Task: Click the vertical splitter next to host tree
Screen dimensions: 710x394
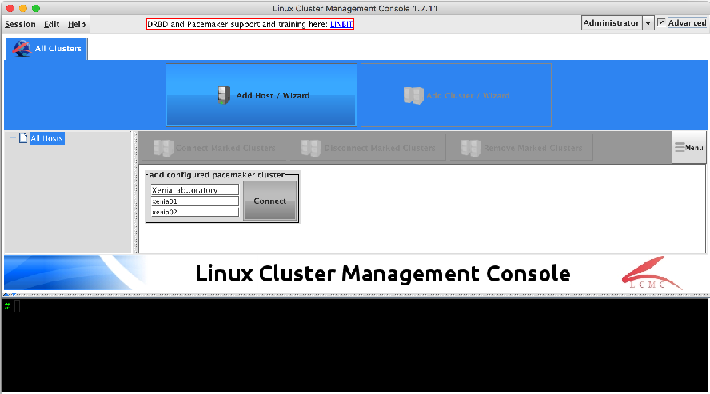Action: pos(135,192)
